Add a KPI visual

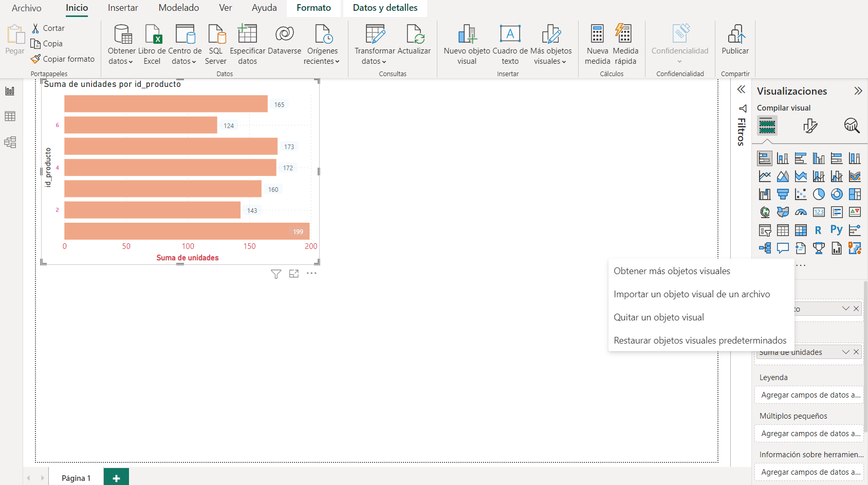click(855, 212)
